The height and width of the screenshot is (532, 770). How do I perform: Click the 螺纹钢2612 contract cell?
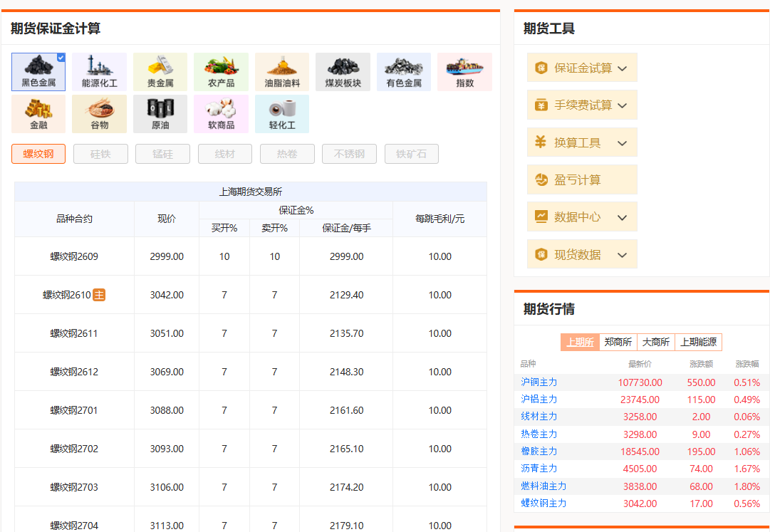74,372
